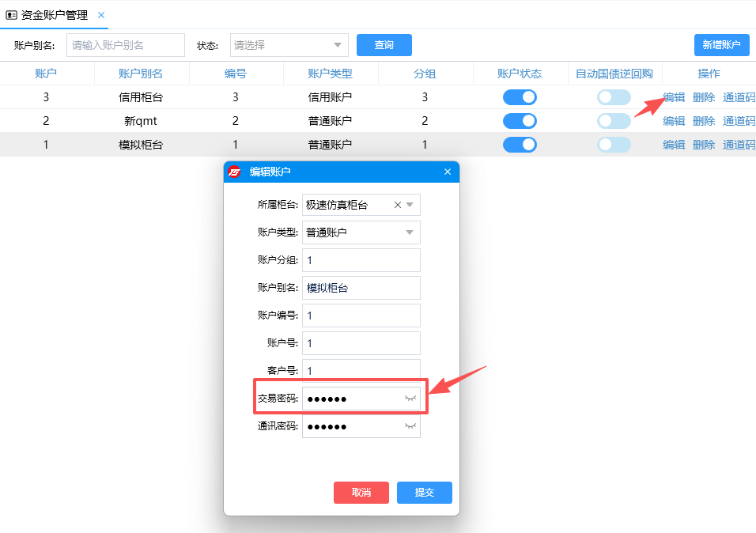Close the 编辑账户 dialog
This screenshot has height=533, width=756.
coord(448,172)
